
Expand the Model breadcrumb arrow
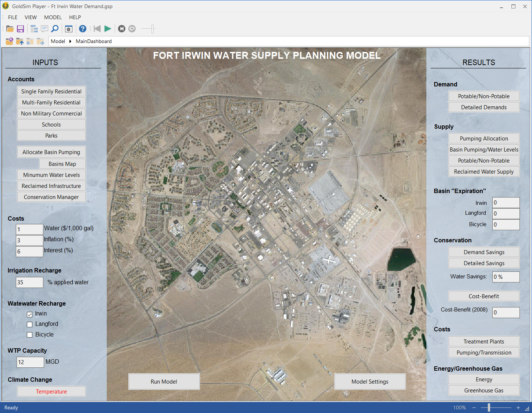point(70,41)
